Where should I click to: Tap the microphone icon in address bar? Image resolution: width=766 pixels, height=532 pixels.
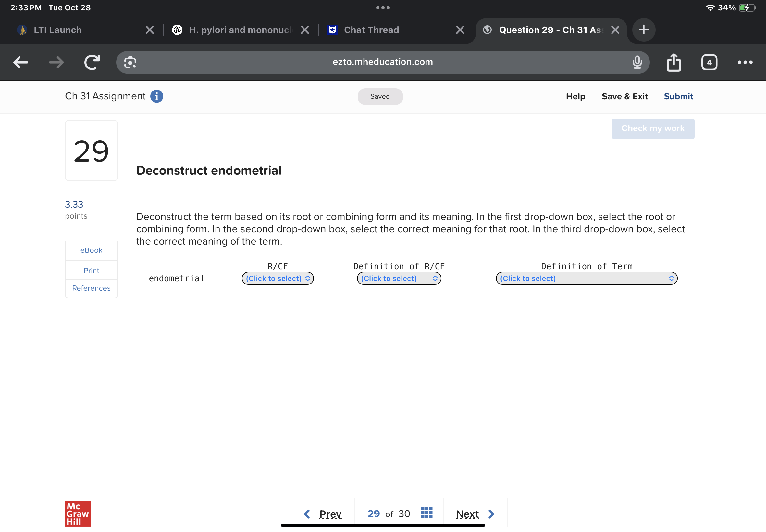[637, 62]
